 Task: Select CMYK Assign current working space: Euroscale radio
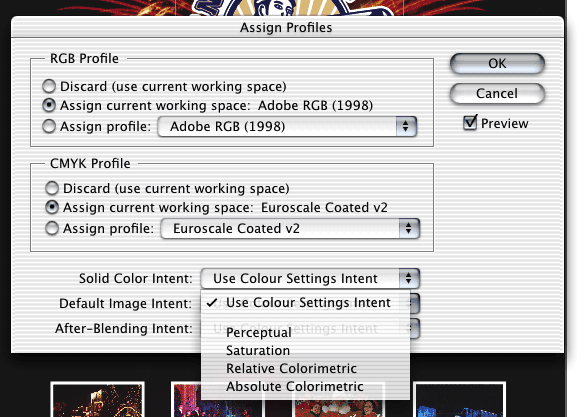(52, 207)
